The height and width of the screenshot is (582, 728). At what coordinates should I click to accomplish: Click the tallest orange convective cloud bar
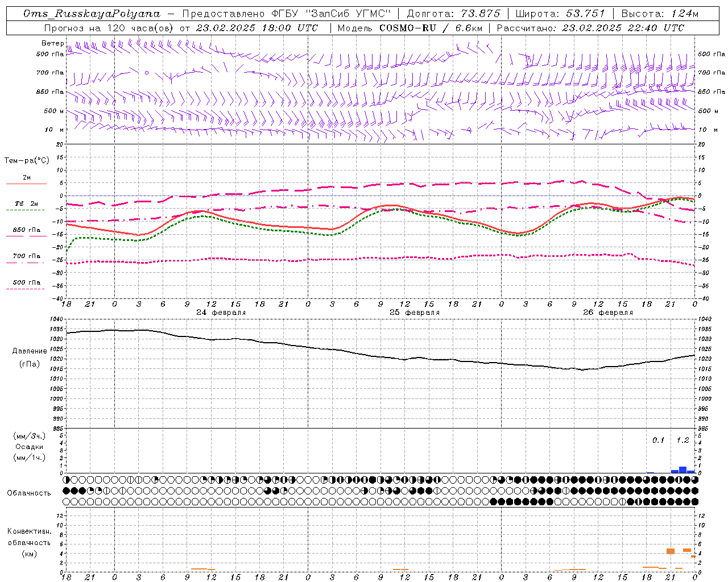point(671,551)
